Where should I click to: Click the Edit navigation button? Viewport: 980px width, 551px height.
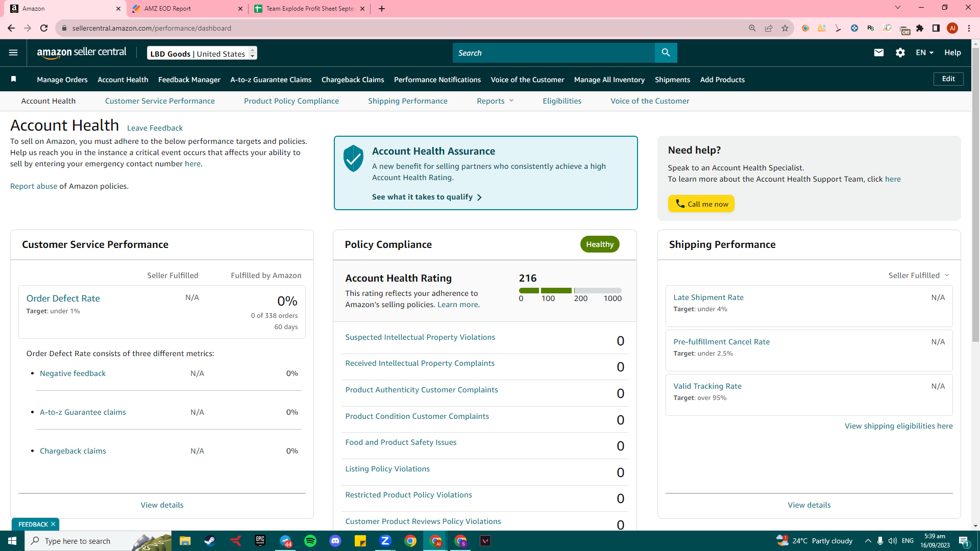pyautogui.click(x=948, y=79)
